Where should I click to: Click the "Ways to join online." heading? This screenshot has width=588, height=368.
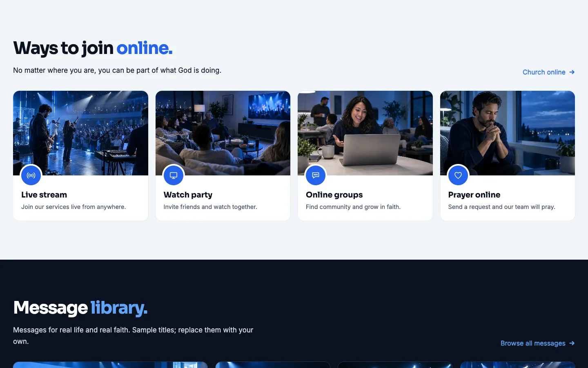coord(93,48)
